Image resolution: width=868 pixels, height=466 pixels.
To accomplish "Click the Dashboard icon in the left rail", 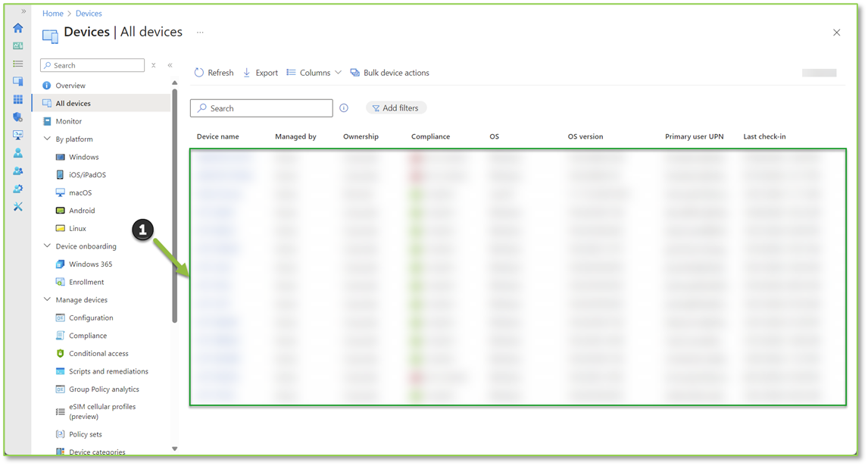I will [17, 45].
